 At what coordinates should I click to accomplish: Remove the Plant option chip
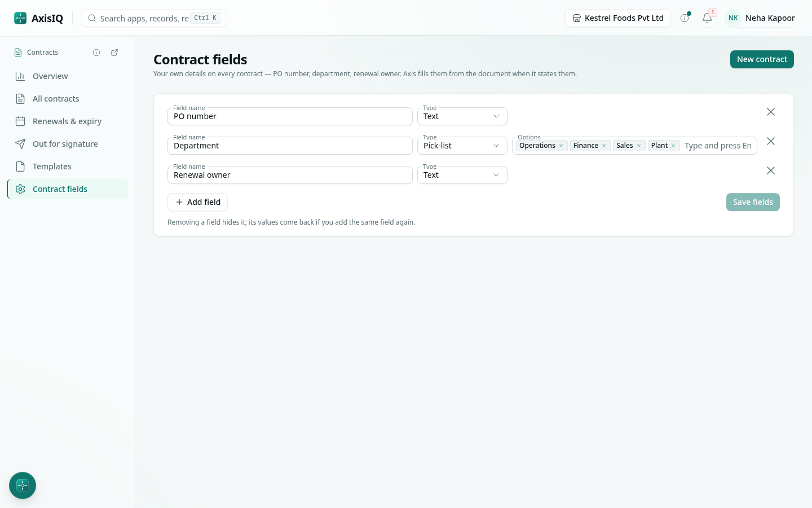click(x=673, y=146)
